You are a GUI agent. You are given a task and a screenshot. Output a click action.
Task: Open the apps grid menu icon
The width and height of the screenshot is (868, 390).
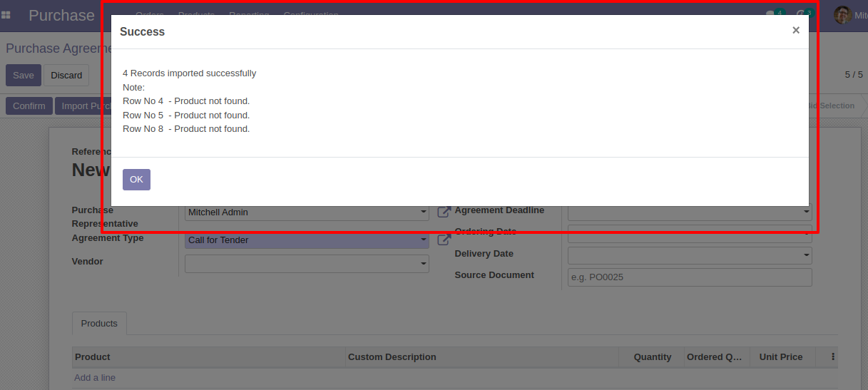[6, 15]
